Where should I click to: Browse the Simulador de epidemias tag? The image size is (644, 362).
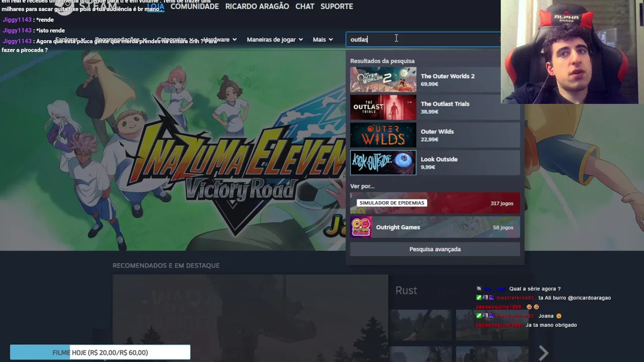pyautogui.click(x=435, y=203)
